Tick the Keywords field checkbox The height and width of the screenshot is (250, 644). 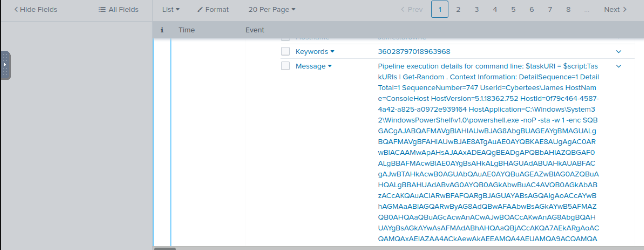[285, 51]
